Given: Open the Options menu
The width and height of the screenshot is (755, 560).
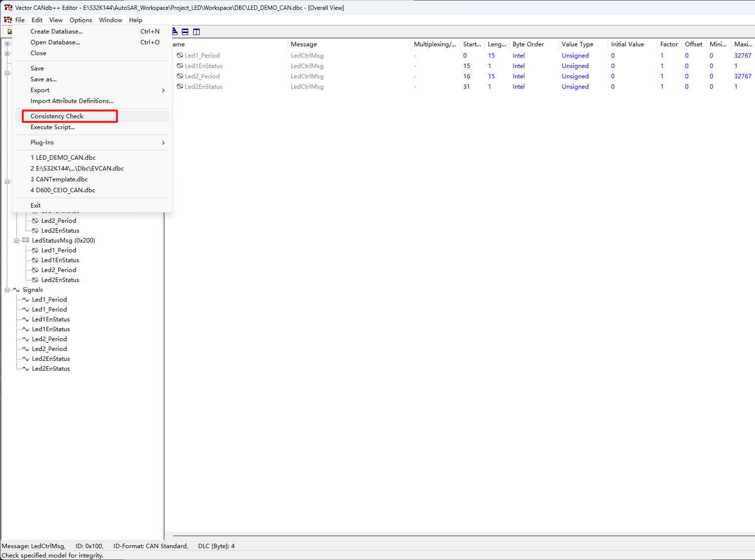Looking at the screenshot, I should tap(80, 20).
